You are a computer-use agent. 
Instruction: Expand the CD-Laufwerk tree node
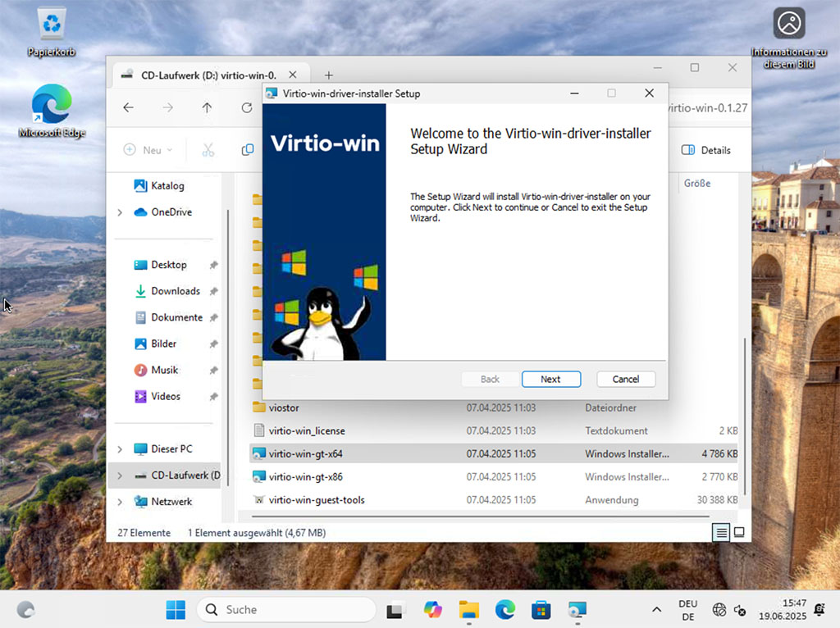coord(120,476)
